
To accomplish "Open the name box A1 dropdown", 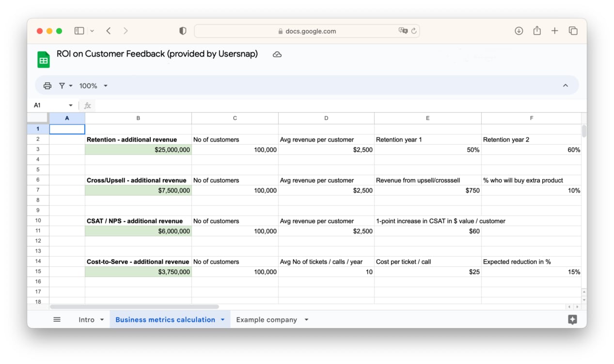I will click(x=70, y=105).
